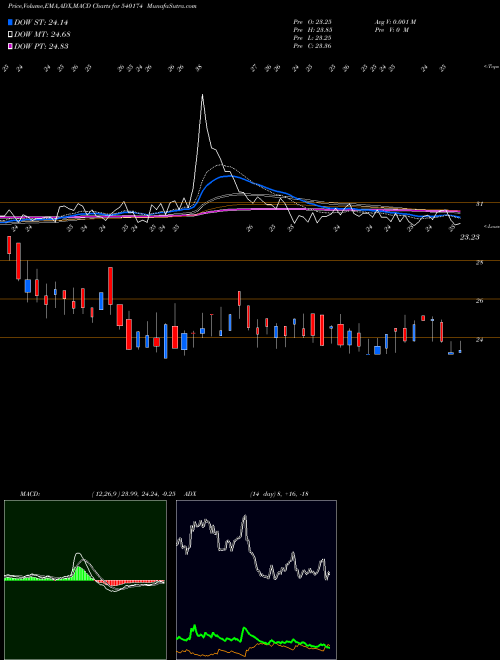Click the volume spike peak on the chart
This screenshot has width=500, height=660.
pyautogui.click(x=202, y=95)
